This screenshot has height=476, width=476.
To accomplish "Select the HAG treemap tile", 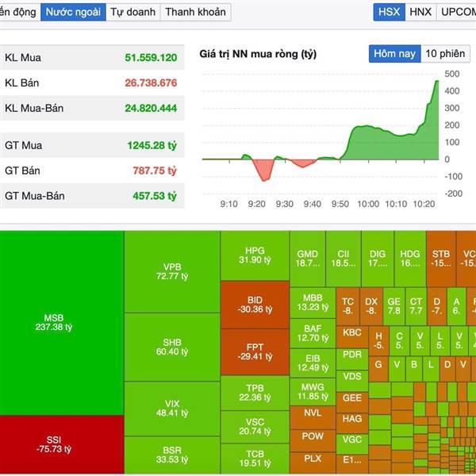I will pyautogui.click(x=352, y=423).
